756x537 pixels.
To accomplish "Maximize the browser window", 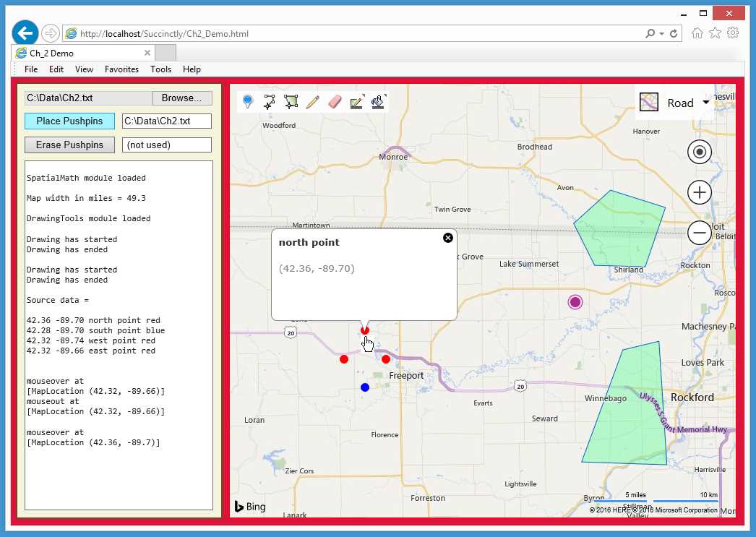I will pos(703,14).
